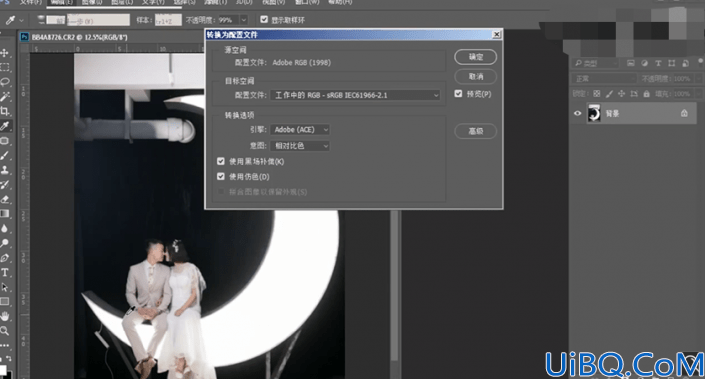Viewport: 705px width, 379px height.
Task: Select the Path Selection tool
Action: tap(5, 287)
